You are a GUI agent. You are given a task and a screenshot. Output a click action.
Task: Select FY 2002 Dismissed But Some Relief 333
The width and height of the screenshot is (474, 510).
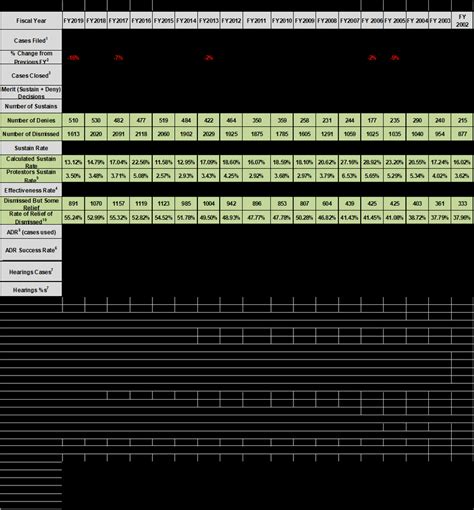coord(462,203)
